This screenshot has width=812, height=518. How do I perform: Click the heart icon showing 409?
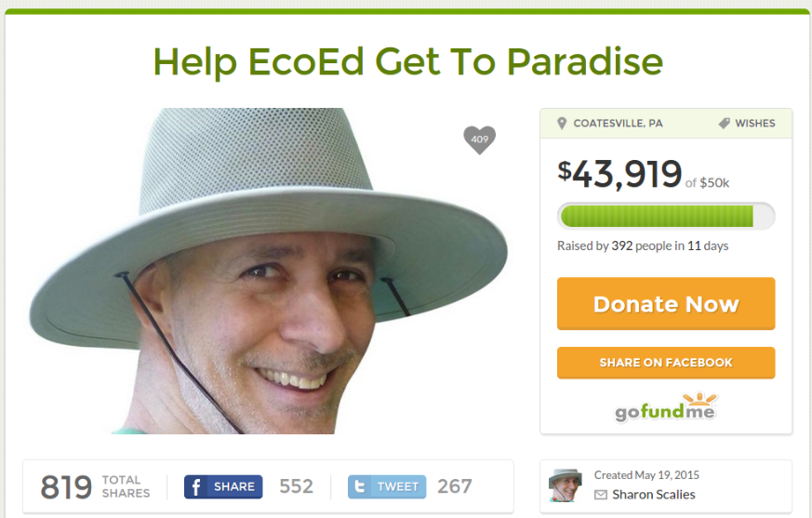[479, 139]
